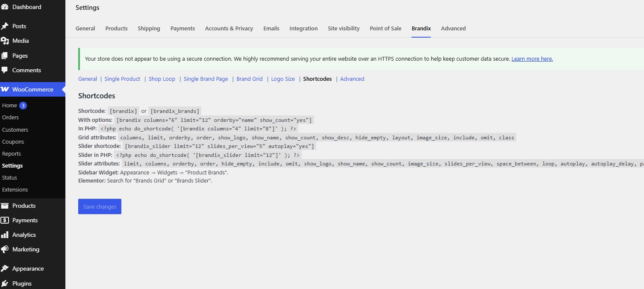Click the Products archive box icon

(x=5, y=206)
